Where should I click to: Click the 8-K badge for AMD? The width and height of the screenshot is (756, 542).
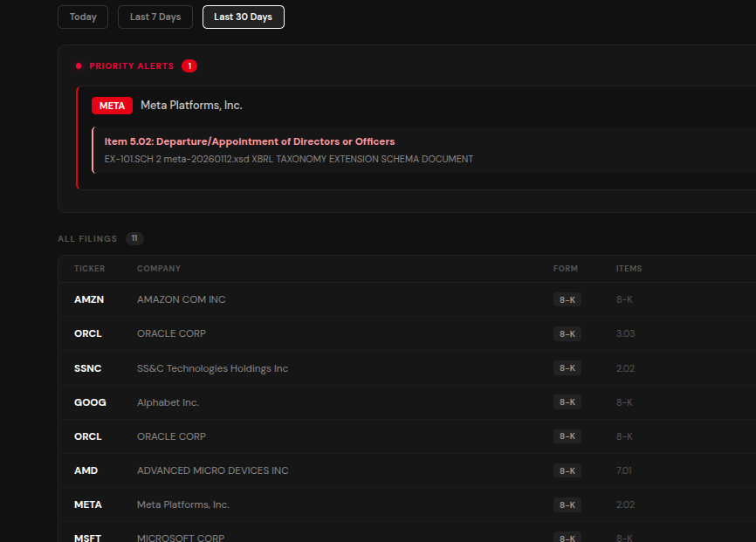tap(567, 470)
